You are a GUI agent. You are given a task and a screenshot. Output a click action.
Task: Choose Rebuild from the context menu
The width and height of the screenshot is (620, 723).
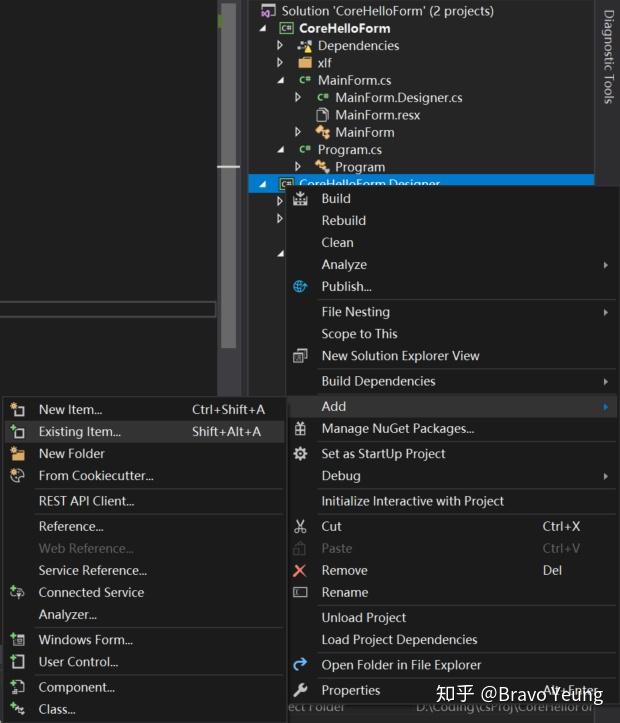pos(344,221)
